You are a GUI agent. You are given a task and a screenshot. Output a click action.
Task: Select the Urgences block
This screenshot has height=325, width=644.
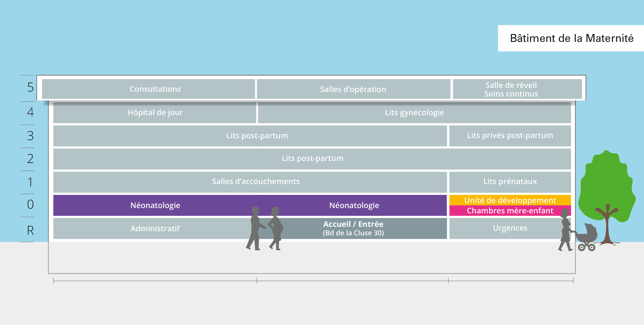click(x=510, y=228)
